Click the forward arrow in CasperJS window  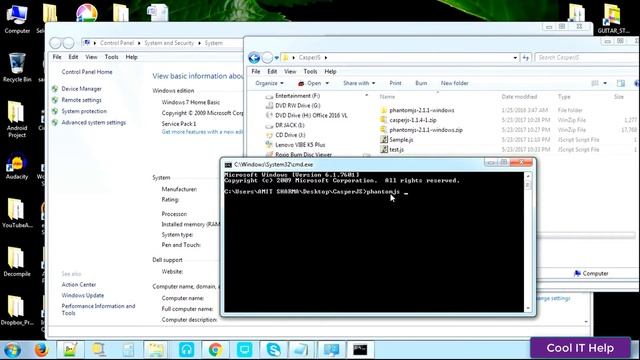(267, 58)
